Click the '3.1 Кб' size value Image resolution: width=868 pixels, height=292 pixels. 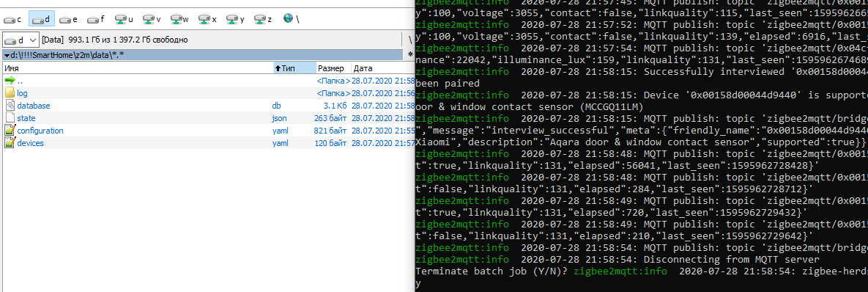pos(335,105)
